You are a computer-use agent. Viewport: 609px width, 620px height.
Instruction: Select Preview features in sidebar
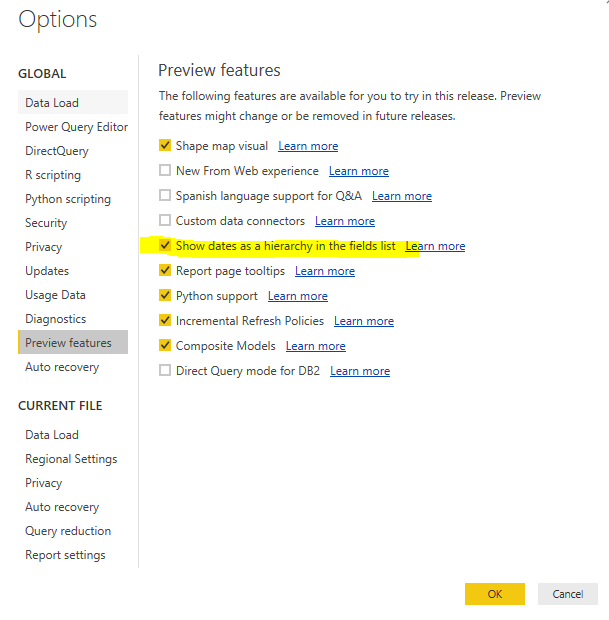click(73, 342)
